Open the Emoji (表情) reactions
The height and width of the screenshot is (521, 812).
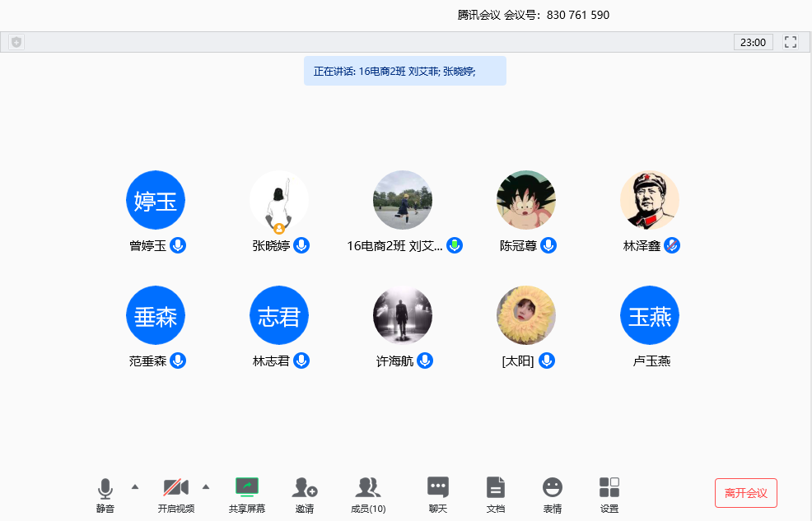pyautogui.click(x=553, y=495)
